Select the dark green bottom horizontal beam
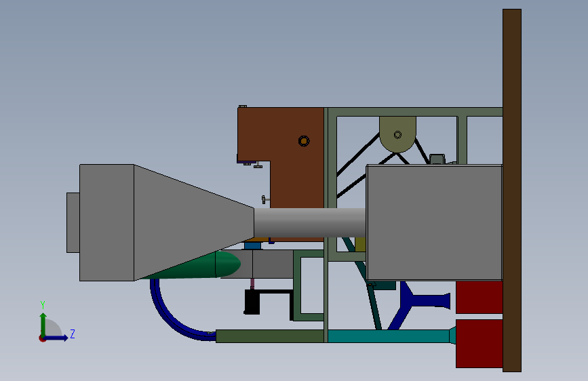The width and height of the screenshot is (588, 381). click(269, 336)
